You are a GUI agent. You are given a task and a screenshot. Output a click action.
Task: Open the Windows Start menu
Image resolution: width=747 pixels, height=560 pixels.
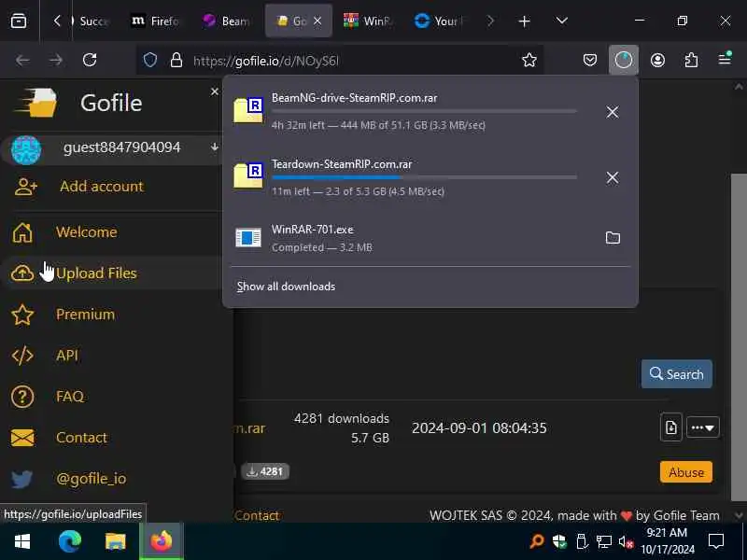click(21, 541)
